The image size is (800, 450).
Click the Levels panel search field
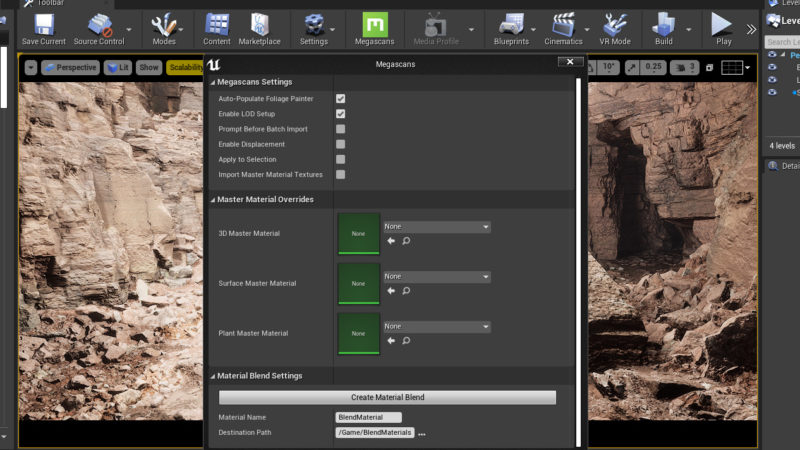782,42
